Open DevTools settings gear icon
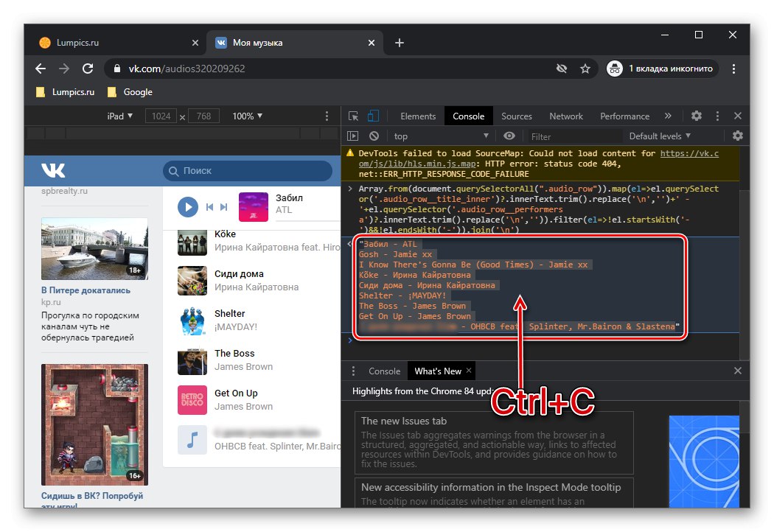774x532 pixels. tap(696, 116)
